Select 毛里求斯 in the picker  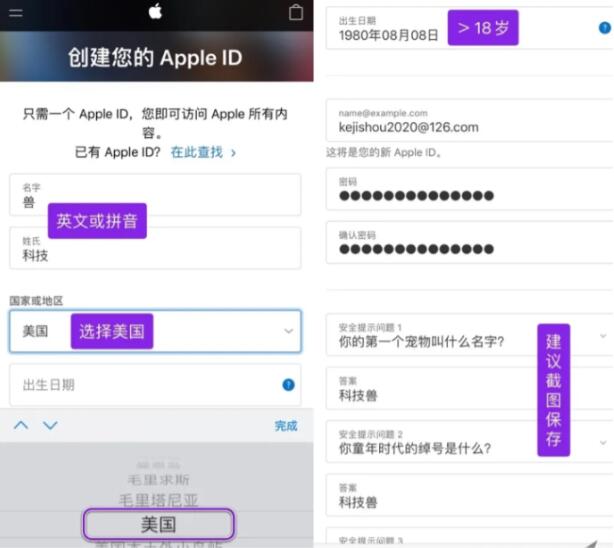tap(159, 479)
